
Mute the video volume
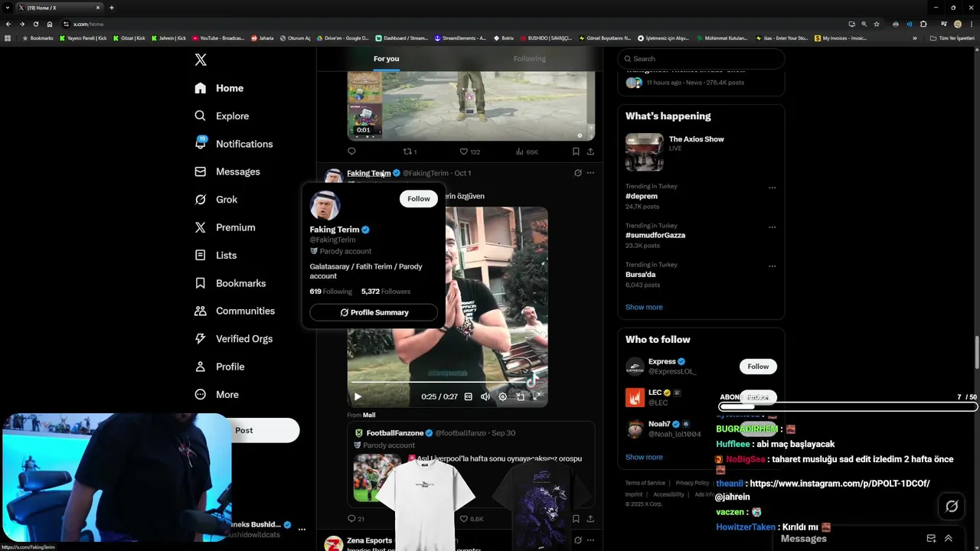pos(485,396)
